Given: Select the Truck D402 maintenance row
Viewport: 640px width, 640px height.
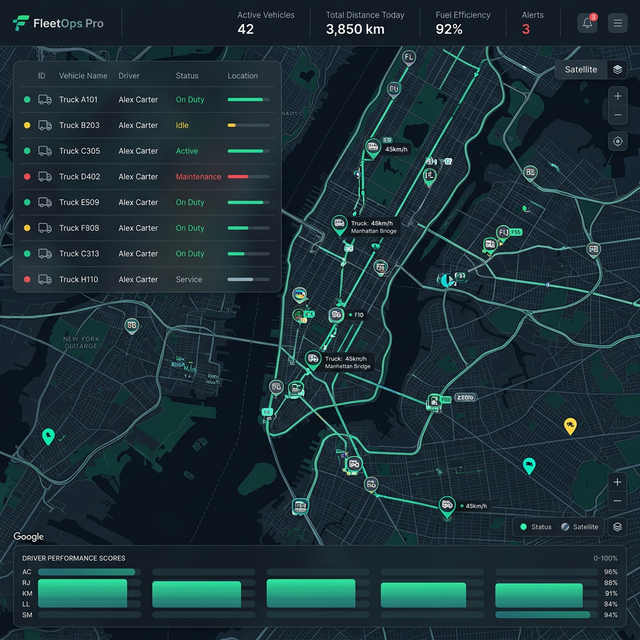Looking at the screenshot, I should tap(146, 177).
